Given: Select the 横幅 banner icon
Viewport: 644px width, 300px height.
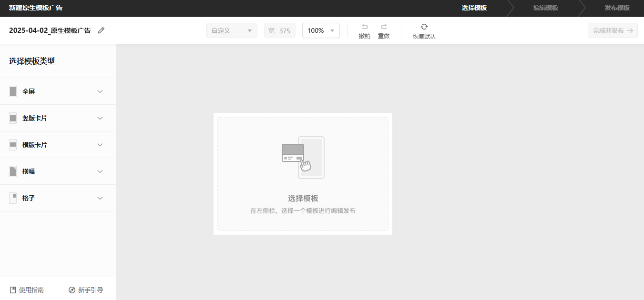Looking at the screenshot, I should 13,171.
